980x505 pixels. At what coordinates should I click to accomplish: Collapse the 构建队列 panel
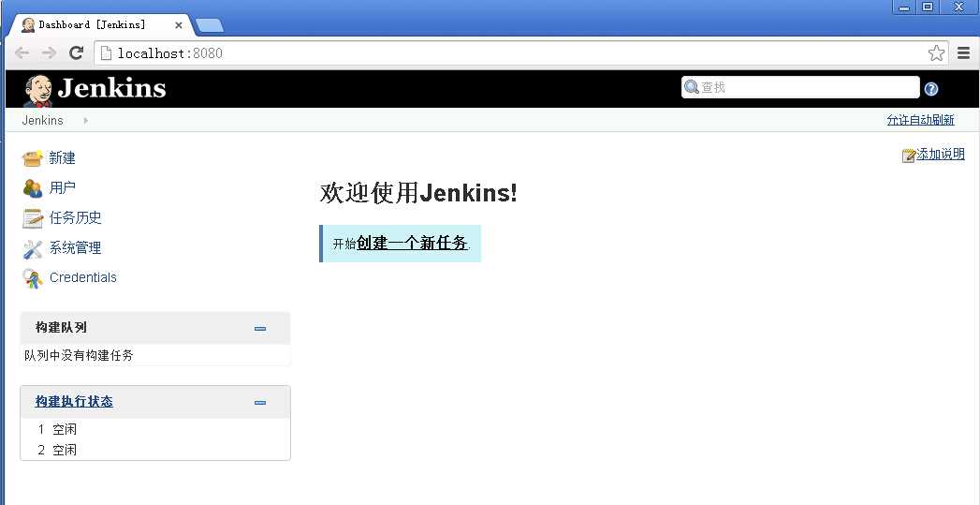260,329
